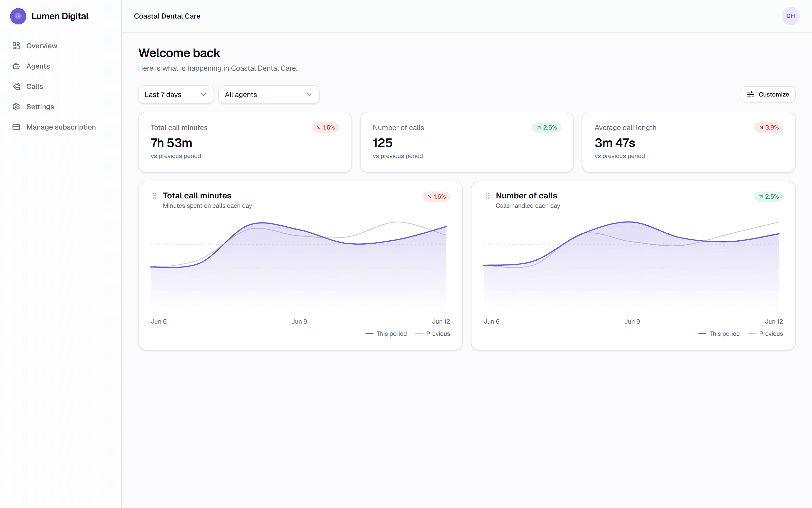812x508 pixels.
Task: Click Jun 12 label in Total call minutes chart
Action: 441,322
